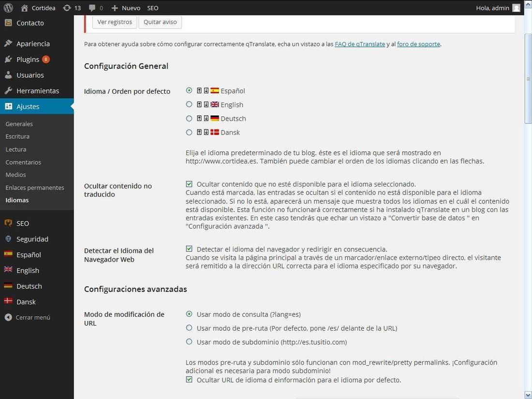Click the page vertical scrollbar thumb
The width and height of the screenshot is (532, 399).
coord(528,79)
